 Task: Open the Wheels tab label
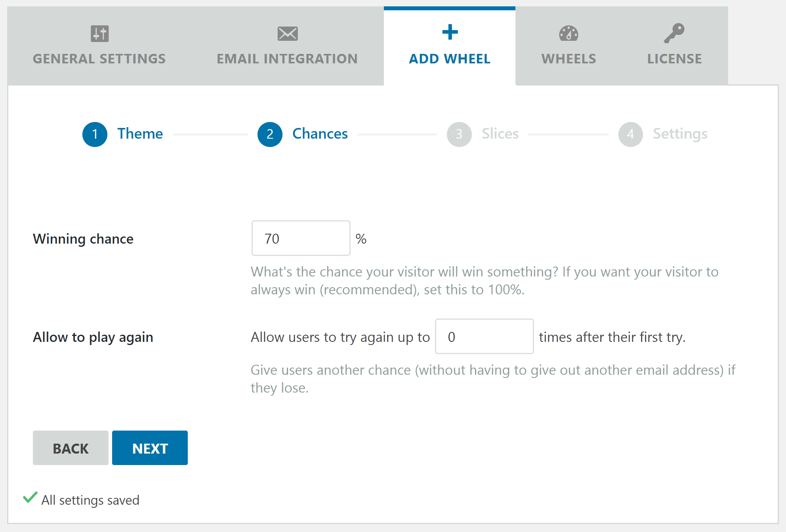[x=569, y=59]
